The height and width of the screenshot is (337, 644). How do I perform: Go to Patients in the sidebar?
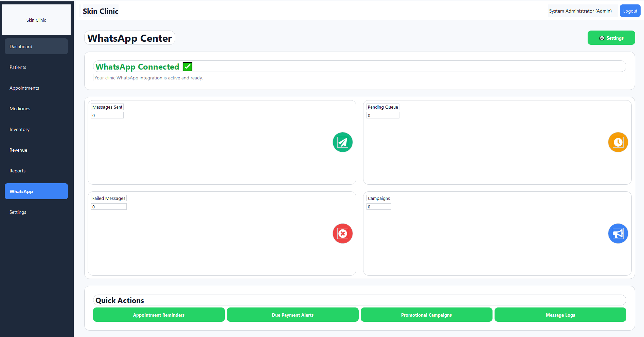coord(36,67)
